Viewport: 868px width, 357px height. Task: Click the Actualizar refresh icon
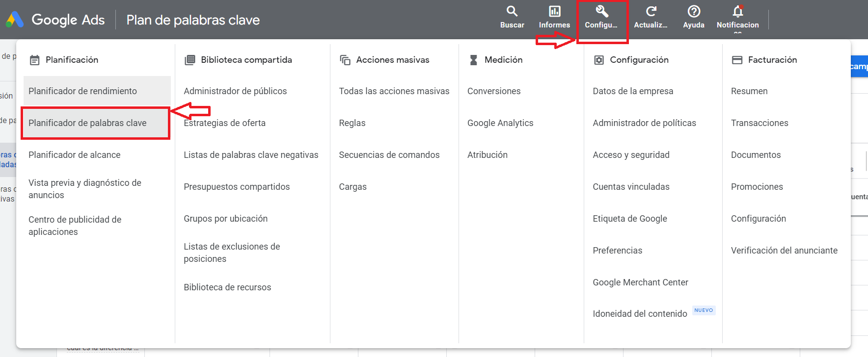click(x=651, y=11)
